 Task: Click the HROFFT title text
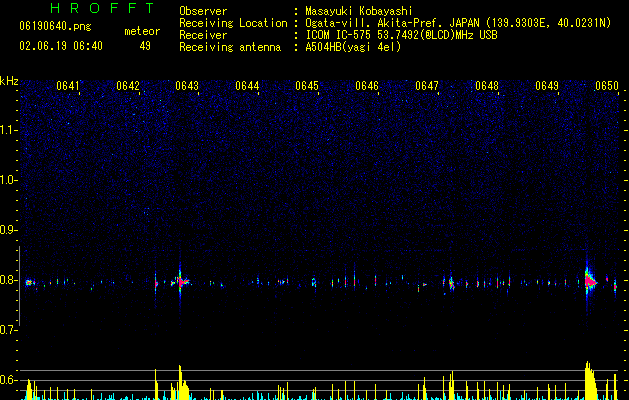103,8
